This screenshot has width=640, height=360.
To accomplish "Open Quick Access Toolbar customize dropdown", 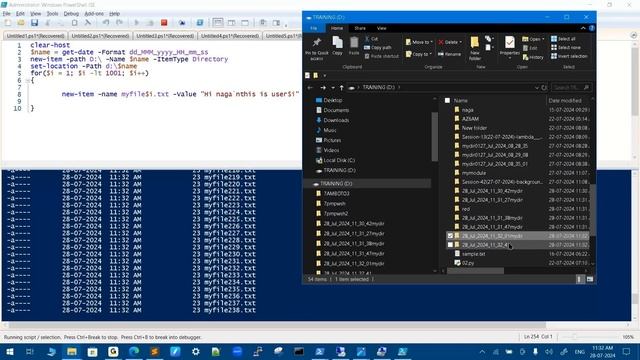I will point(324,76).
